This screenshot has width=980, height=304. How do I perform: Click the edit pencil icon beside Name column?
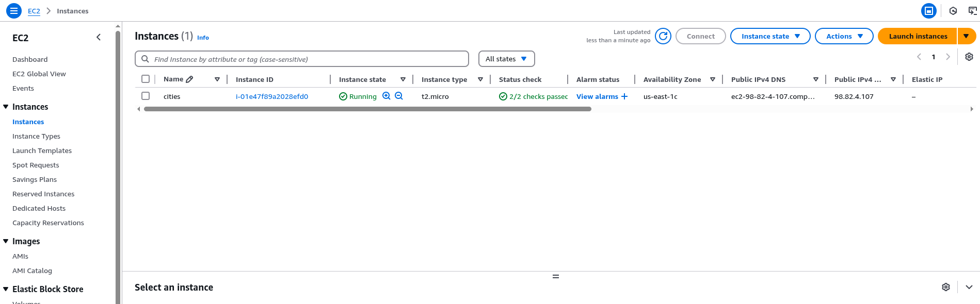(x=189, y=79)
